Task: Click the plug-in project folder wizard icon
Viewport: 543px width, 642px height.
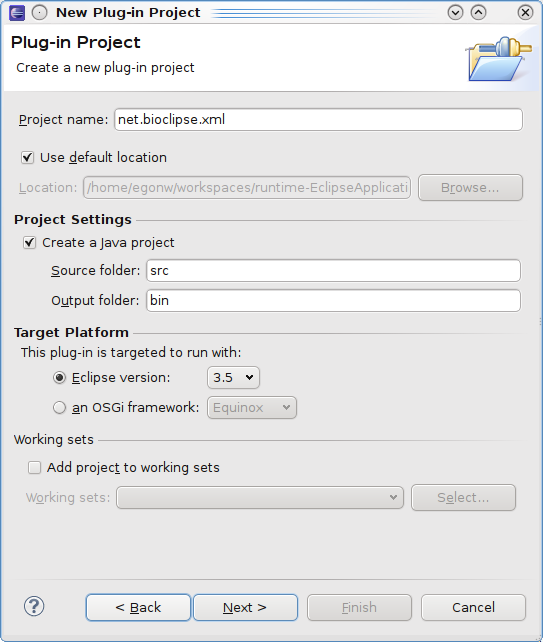Action: click(x=498, y=59)
